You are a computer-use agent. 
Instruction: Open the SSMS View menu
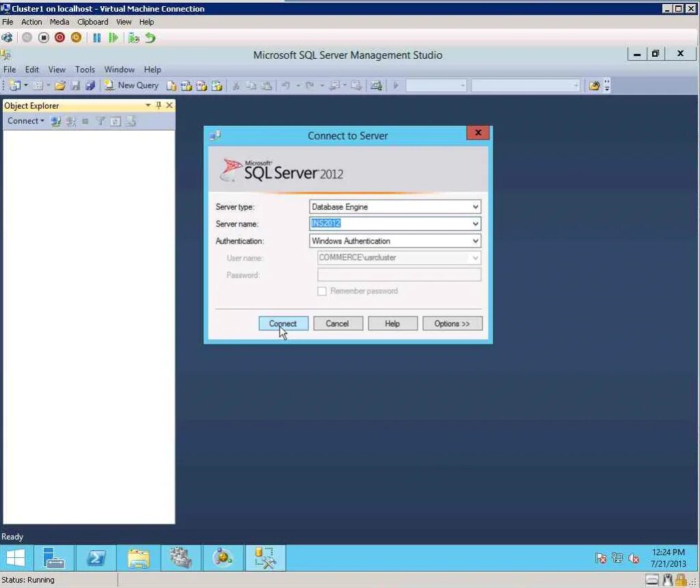[57, 70]
